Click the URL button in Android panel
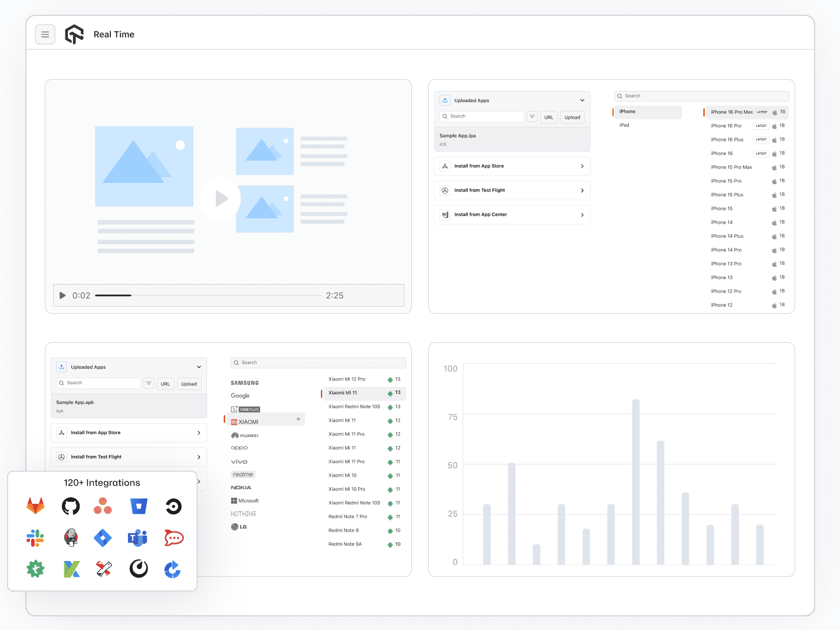The height and width of the screenshot is (630, 840). tap(165, 384)
